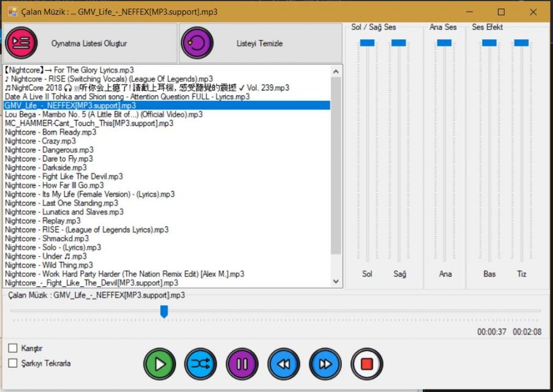Adjust the Sağ volume slider
The height and width of the screenshot is (392, 553).
[399, 43]
